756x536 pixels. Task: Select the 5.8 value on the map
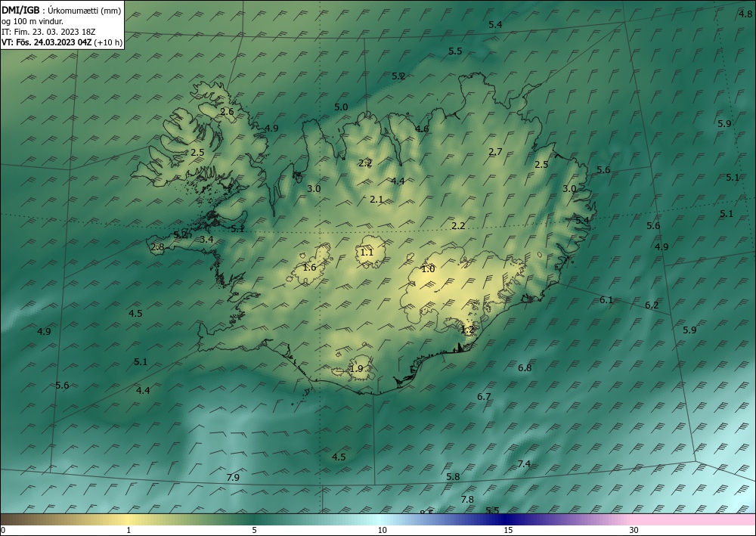click(x=453, y=477)
